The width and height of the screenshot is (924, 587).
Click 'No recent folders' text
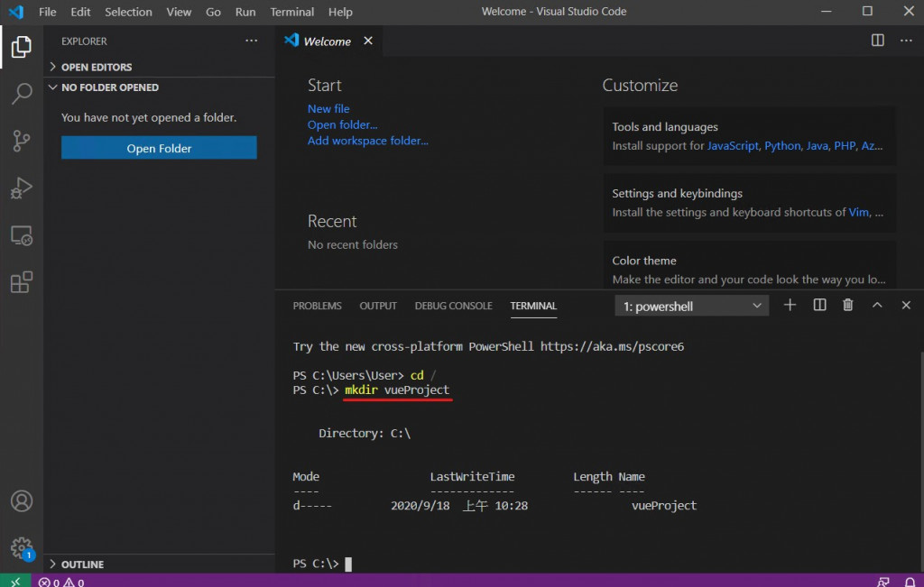point(353,244)
